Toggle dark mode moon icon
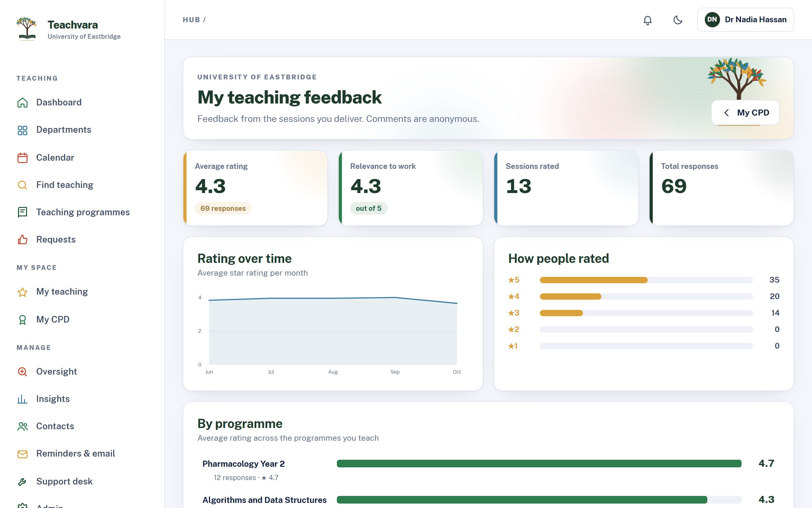 (x=678, y=20)
